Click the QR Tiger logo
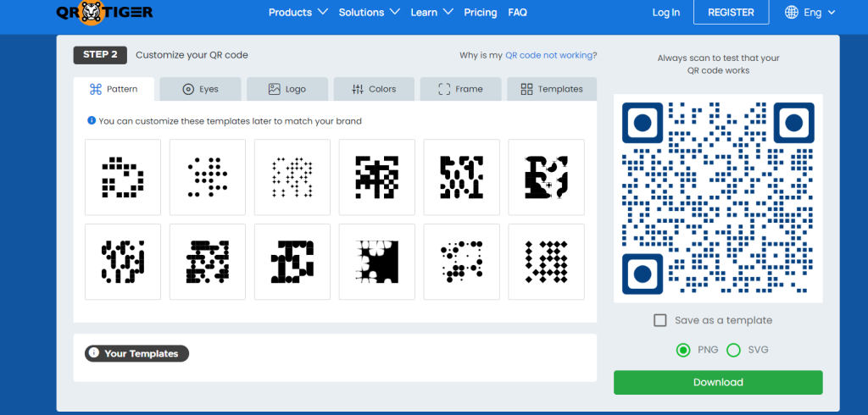Image resolution: width=868 pixels, height=415 pixels. click(104, 12)
